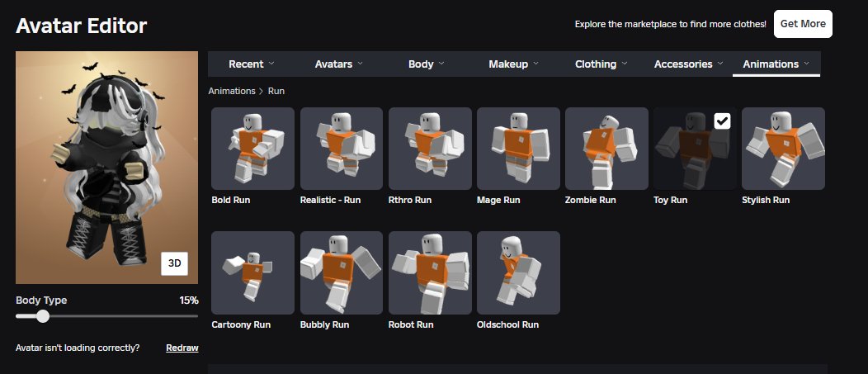Select the Mage Run animation icon
This screenshot has width=868, height=374.
518,149
